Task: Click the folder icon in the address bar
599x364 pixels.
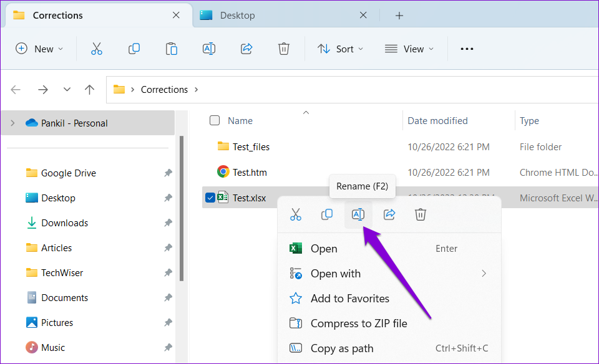Action: click(x=119, y=90)
